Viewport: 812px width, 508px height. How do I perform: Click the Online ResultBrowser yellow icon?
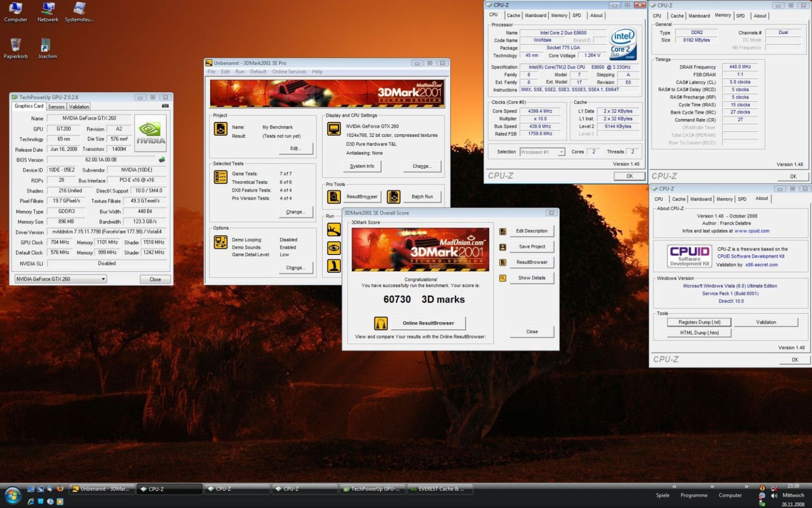(381, 323)
